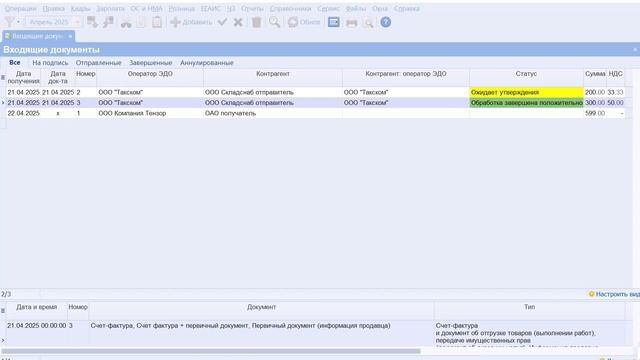Click the Счет-фактура type cell text
This screenshot has width=640, height=360.
click(x=457, y=326)
